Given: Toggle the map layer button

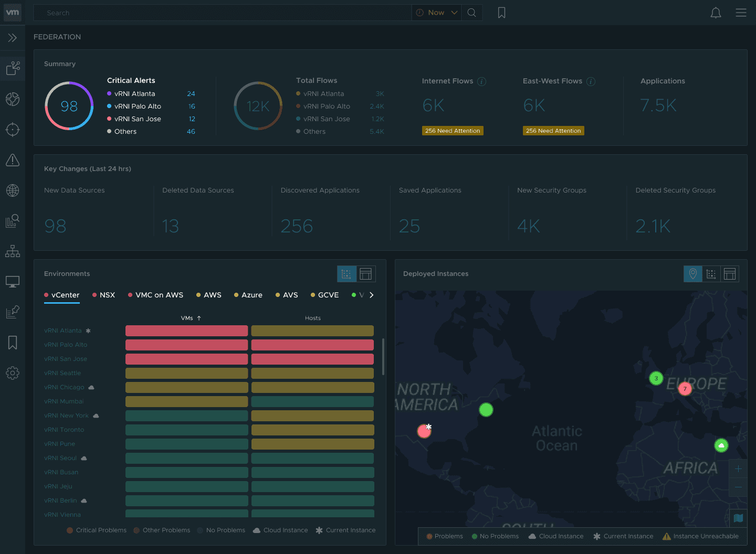Looking at the screenshot, I should coord(738,518).
